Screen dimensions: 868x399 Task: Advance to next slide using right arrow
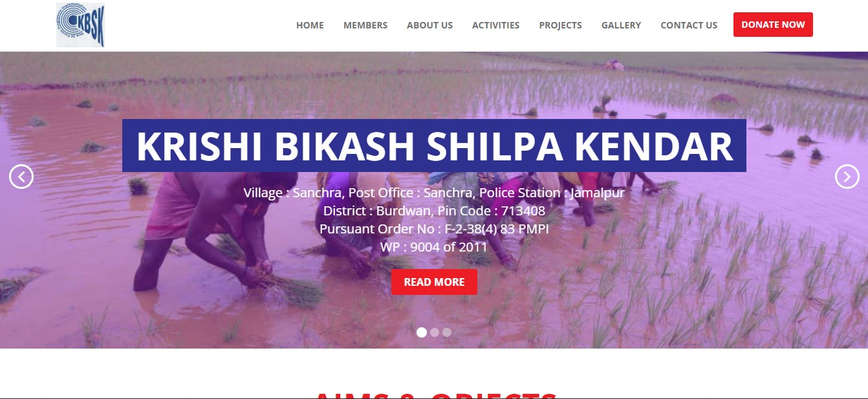[847, 177]
